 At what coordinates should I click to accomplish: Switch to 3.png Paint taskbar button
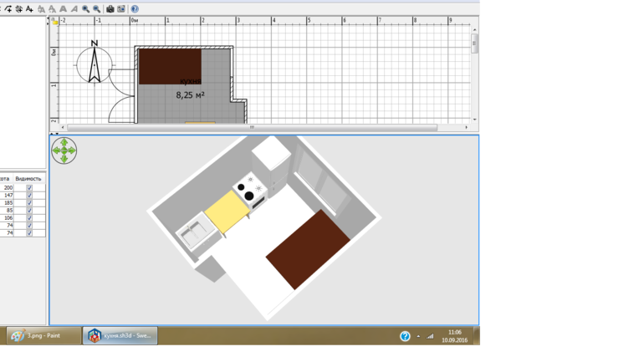(43, 335)
